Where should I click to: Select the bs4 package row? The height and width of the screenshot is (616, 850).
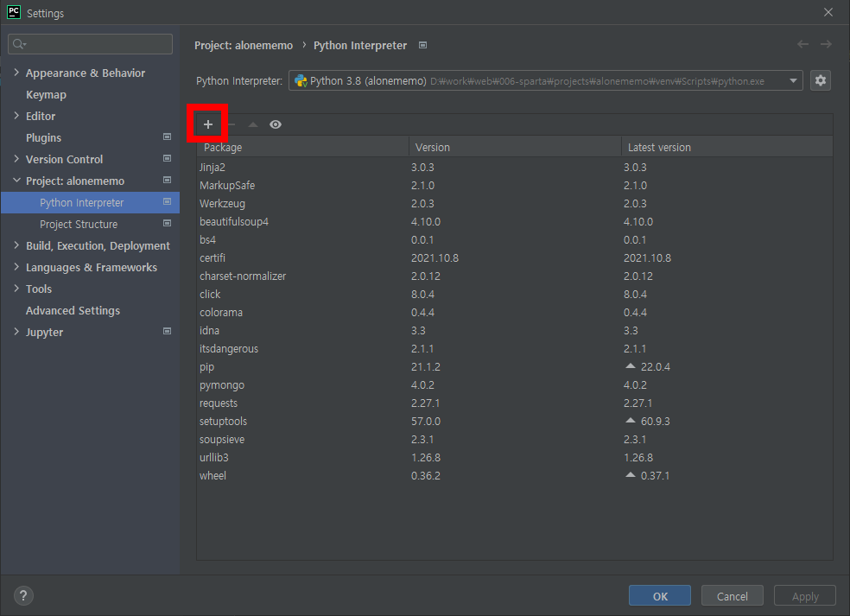click(515, 239)
